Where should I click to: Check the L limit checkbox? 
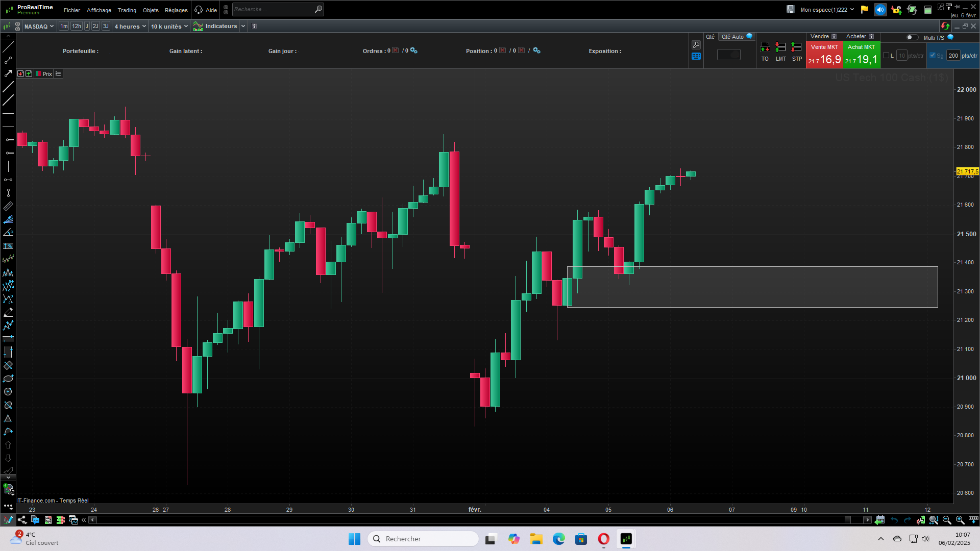click(886, 56)
